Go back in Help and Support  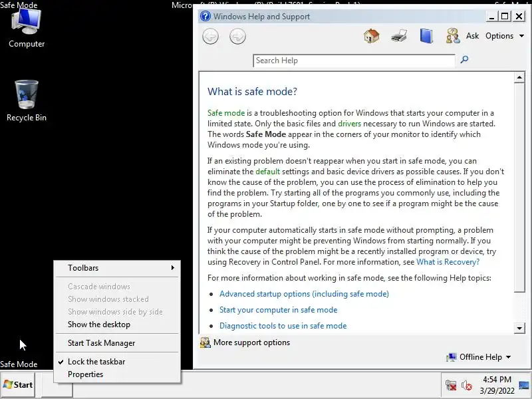pyautogui.click(x=210, y=37)
